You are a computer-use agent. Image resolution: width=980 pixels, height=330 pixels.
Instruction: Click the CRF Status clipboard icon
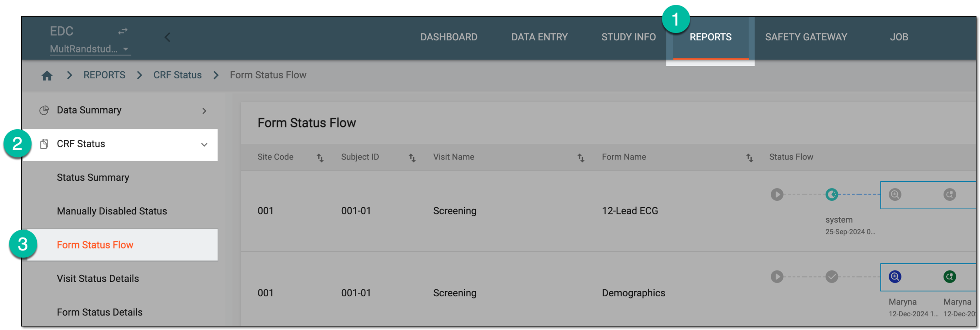[44, 144]
